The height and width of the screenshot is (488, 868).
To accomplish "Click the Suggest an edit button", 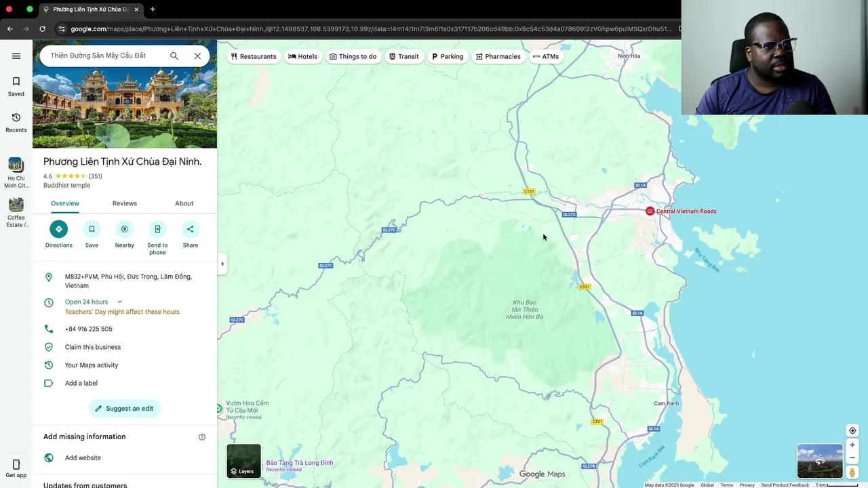I will click(x=125, y=409).
